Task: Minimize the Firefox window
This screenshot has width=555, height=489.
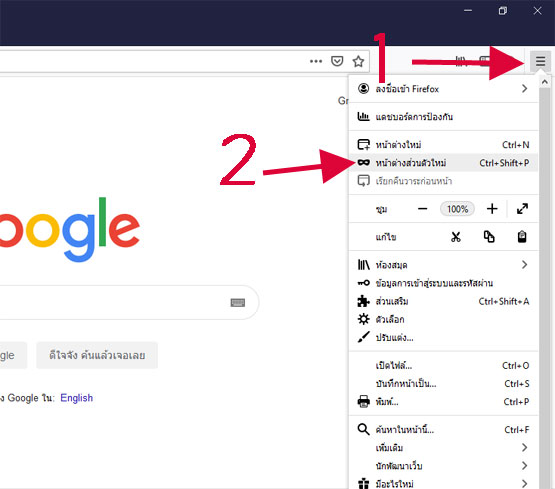Action: click(x=468, y=11)
